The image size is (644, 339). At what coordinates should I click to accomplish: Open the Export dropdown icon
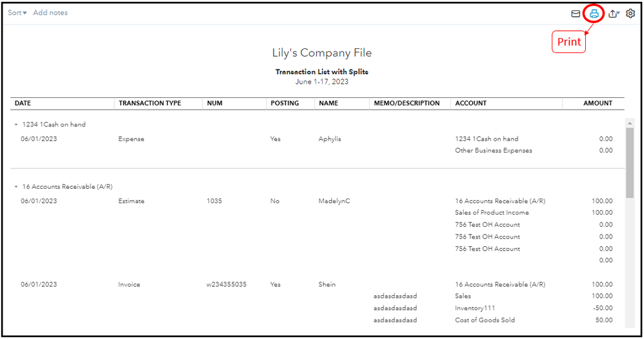[x=614, y=14]
